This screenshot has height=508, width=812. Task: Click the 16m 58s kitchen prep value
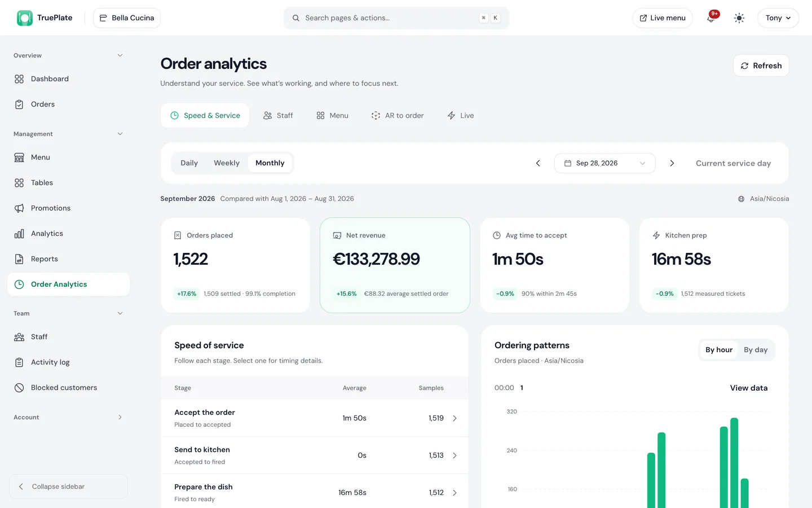pyautogui.click(x=681, y=259)
